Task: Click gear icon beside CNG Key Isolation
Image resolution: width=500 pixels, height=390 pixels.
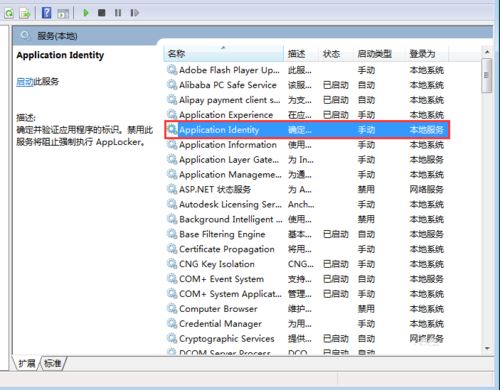Action: 172,264
